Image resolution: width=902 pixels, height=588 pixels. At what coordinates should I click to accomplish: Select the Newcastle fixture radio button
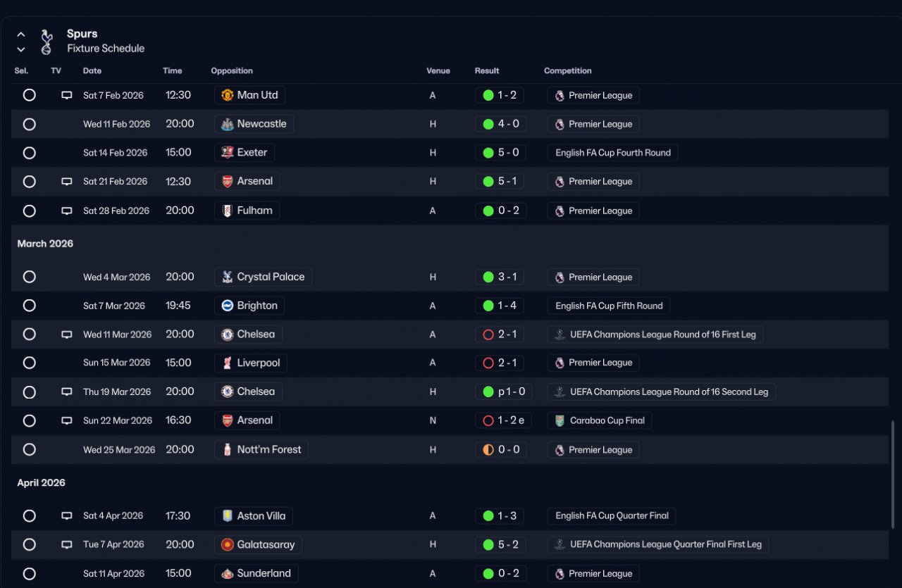(x=29, y=124)
